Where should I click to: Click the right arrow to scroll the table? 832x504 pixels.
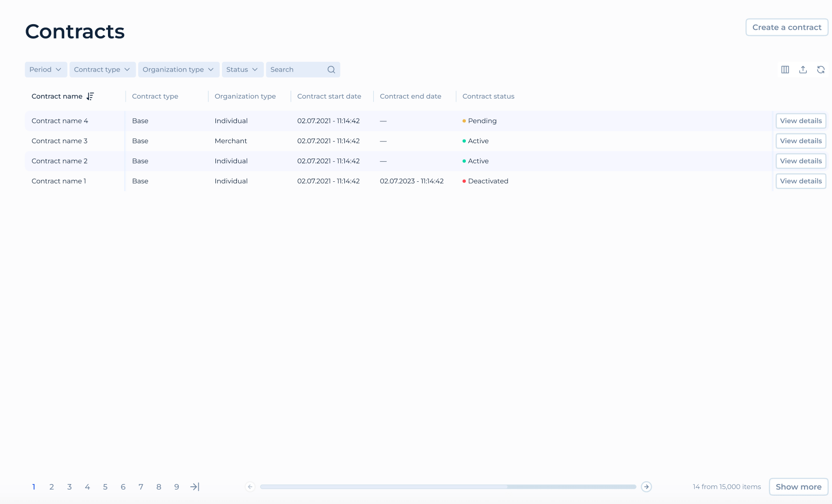click(646, 487)
